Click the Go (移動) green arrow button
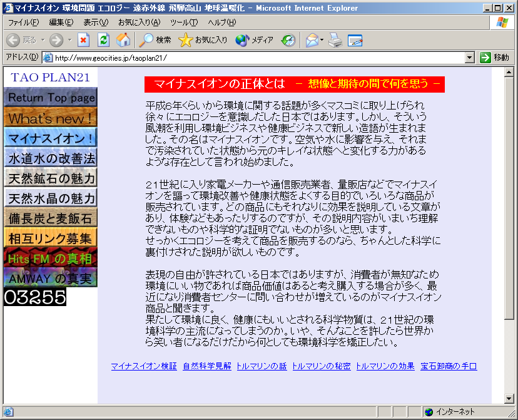The height and width of the screenshot is (420, 518). tap(495, 58)
